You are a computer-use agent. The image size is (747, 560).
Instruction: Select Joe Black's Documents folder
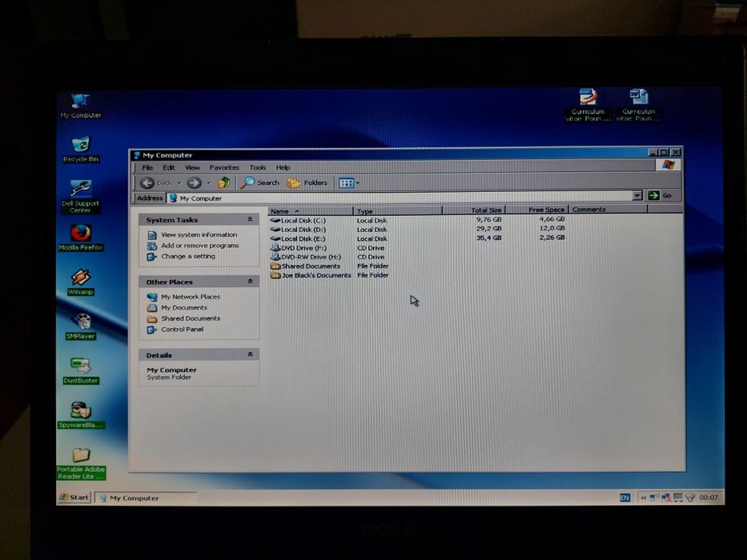[311, 274]
